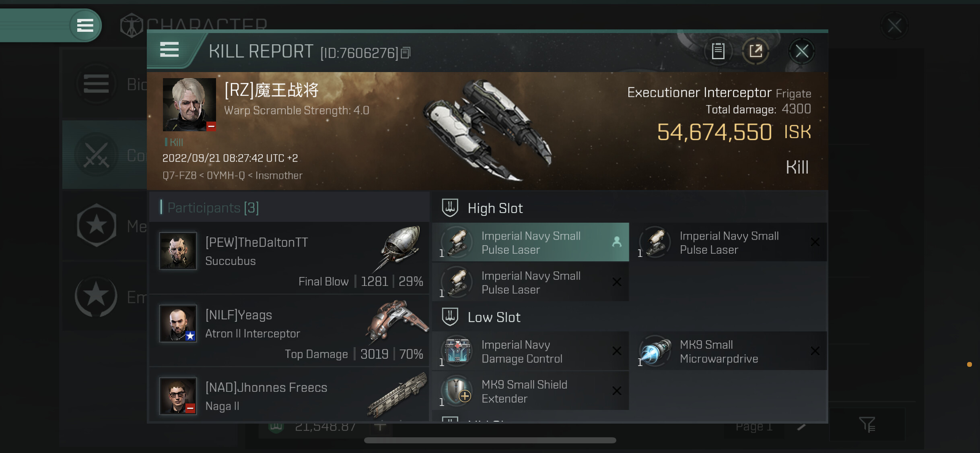This screenshot has width=980, height=453.
Task: Click the Q7-FZ8 system location text
Action: [179, 176]
